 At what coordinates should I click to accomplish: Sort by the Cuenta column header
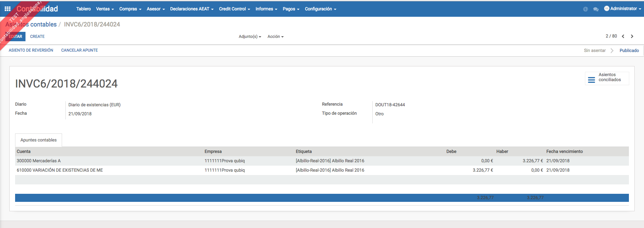click(23, 152)
